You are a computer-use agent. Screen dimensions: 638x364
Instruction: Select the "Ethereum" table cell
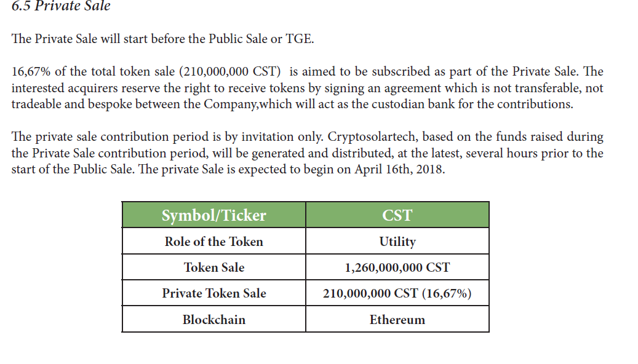(x=397, y=320)
